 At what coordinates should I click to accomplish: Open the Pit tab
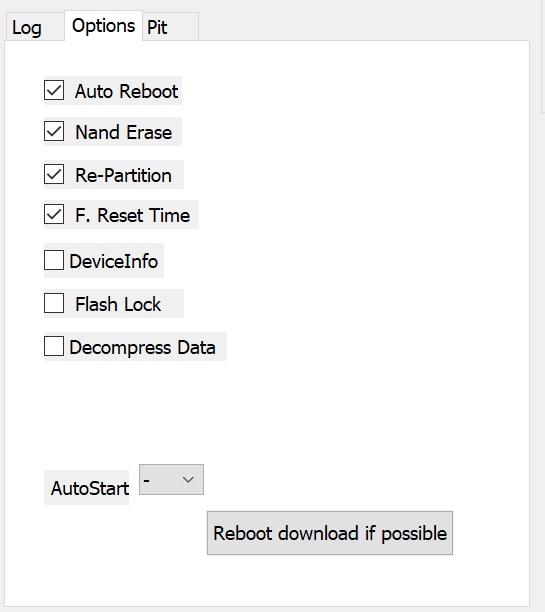coord(171,27)
